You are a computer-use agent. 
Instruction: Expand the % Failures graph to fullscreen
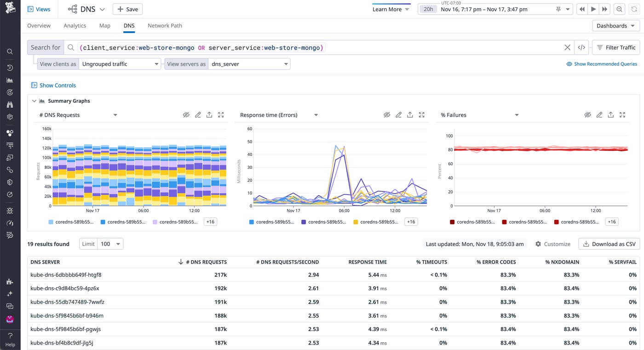(622, 115)
